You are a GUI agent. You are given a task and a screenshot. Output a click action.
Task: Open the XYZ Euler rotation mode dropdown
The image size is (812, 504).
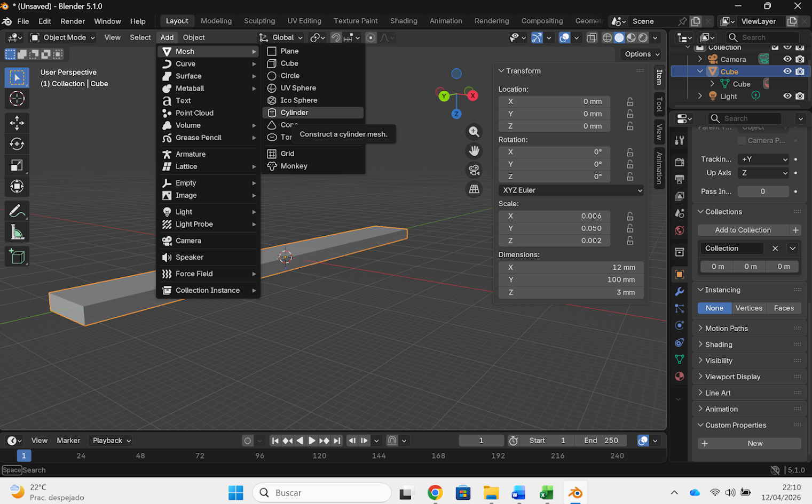point(571,190)
